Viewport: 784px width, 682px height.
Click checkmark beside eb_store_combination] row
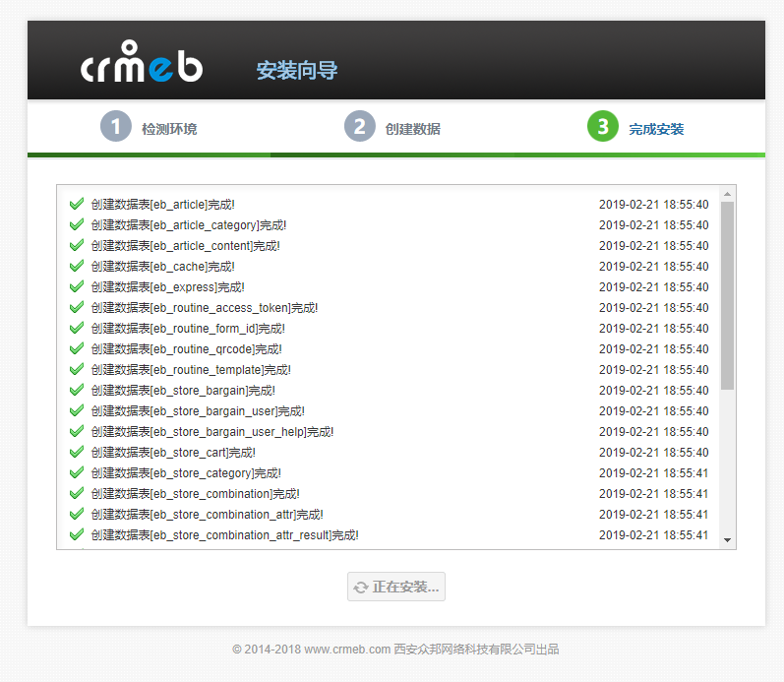coord(77,493)
